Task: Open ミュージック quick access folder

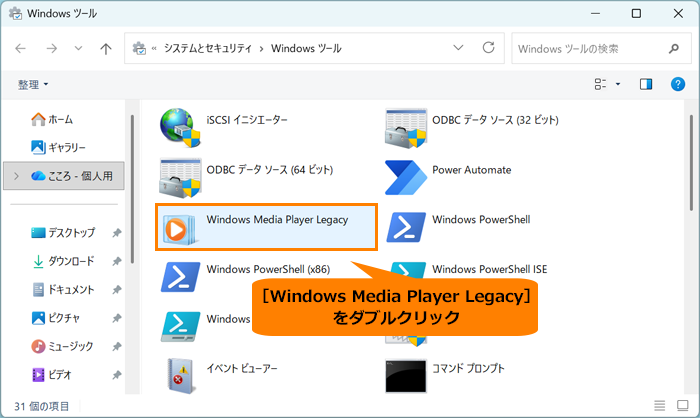Action: [62, 346]
